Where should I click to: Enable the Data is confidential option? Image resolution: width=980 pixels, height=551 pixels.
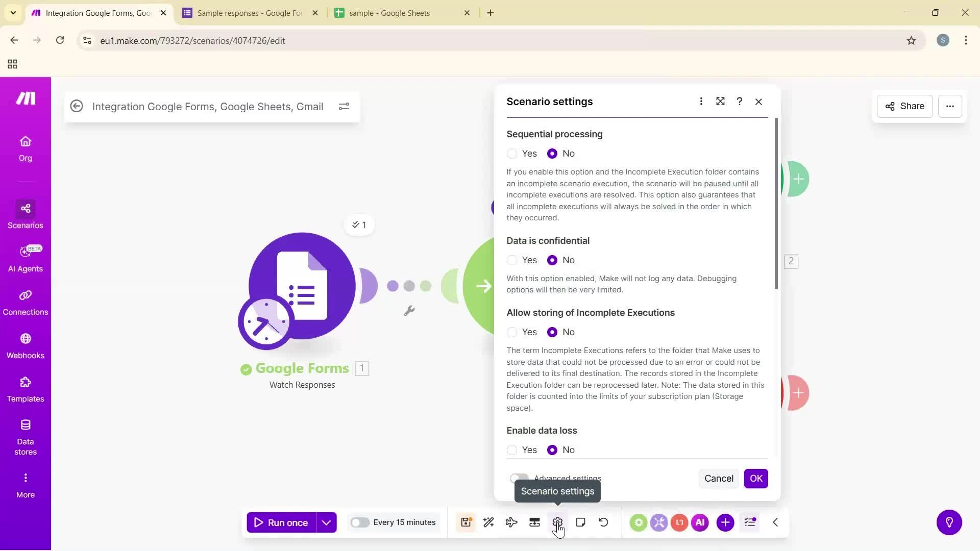coord(512,260)
